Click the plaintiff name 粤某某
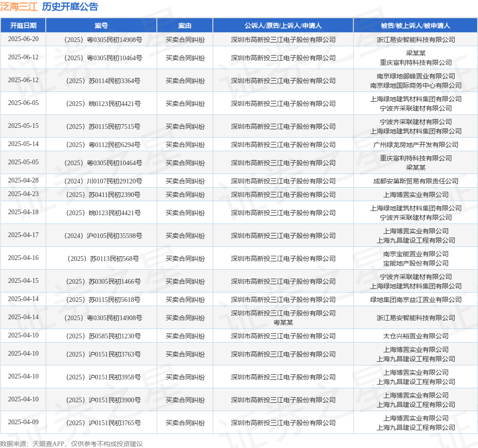478x448 pixels. (283, 322)
